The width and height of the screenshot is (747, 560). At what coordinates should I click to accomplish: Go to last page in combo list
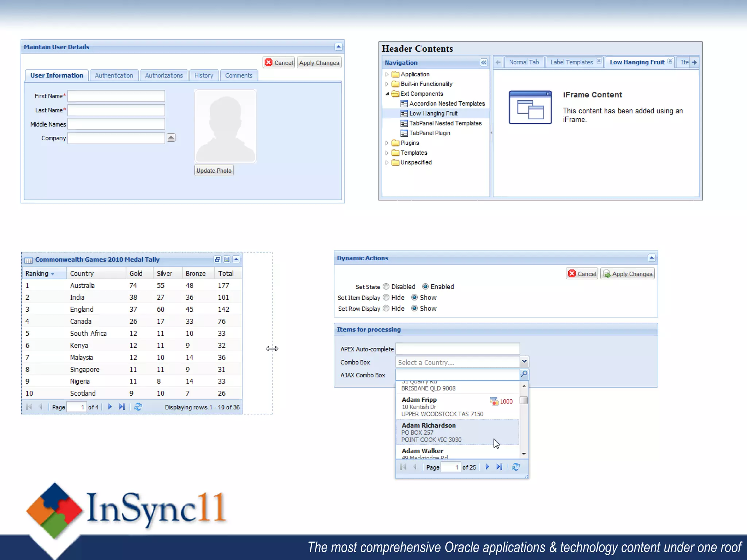click(499, 467)
